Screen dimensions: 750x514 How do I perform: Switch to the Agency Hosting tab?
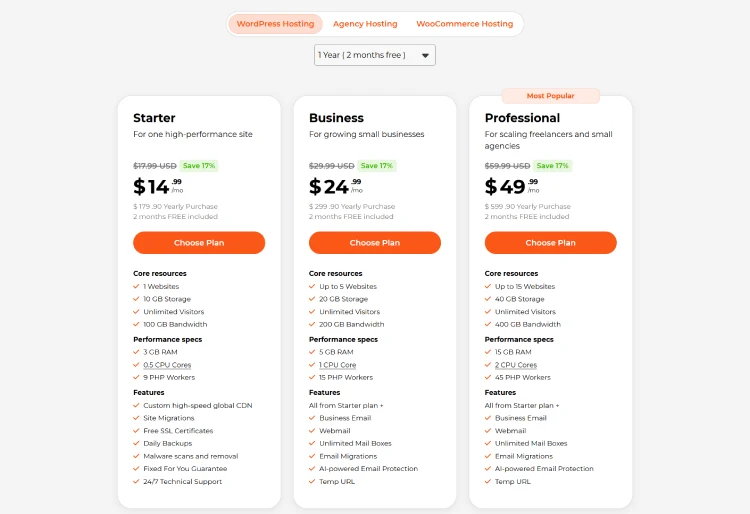click(x=365, y=24)
